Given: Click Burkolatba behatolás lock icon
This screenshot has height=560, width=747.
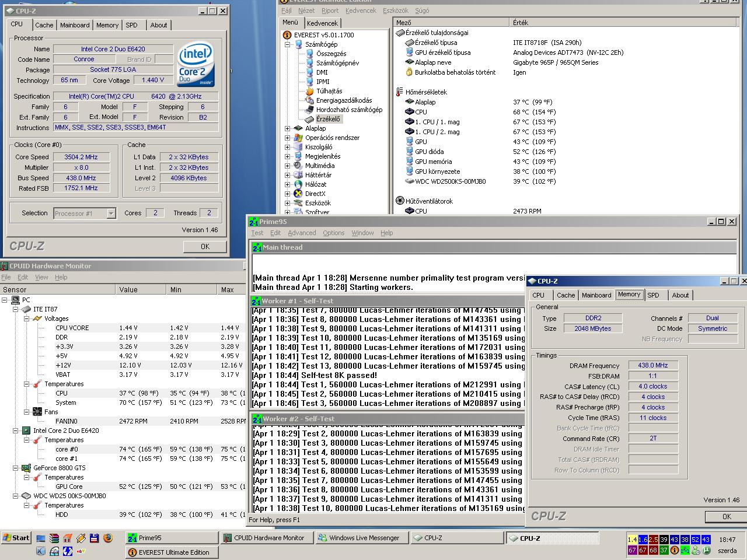Looking at the screenshot, I should (x=410, y=72).
